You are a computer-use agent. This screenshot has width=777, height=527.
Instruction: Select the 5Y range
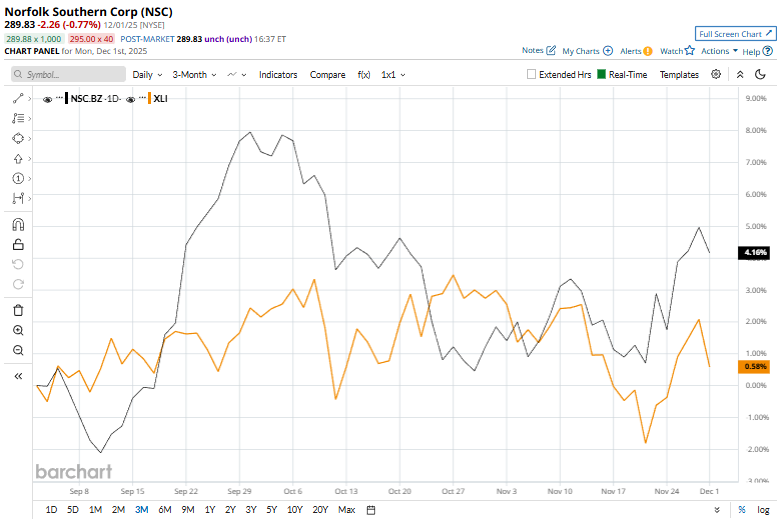[272, 510]
